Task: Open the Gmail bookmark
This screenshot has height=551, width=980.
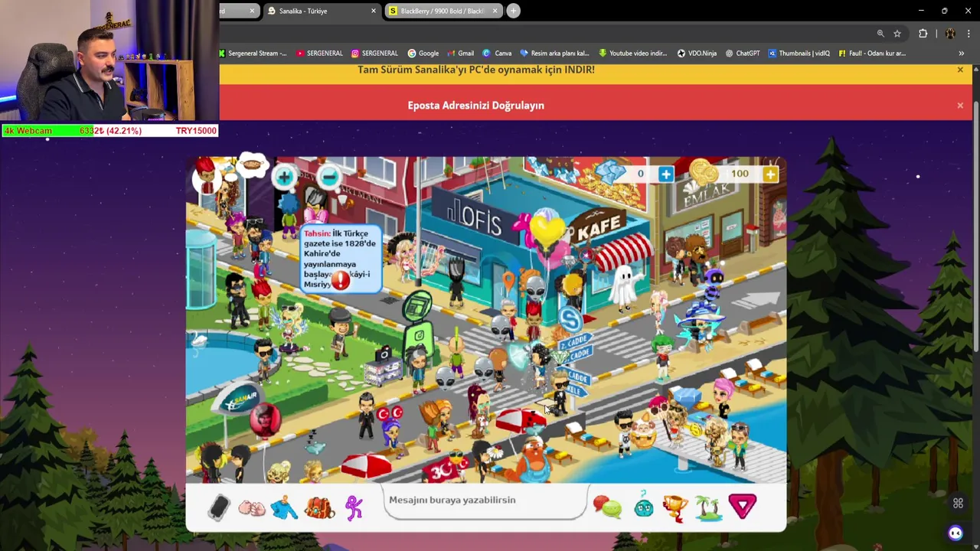Action: 460,54
